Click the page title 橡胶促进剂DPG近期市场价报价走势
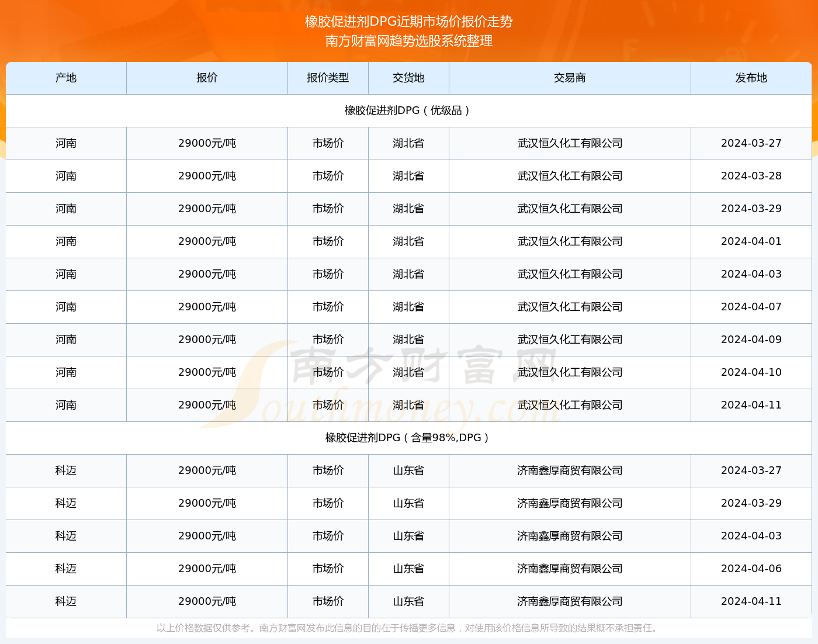Viewport: 818px width, 644px height. pyautogui.click(x=408, y=22)
